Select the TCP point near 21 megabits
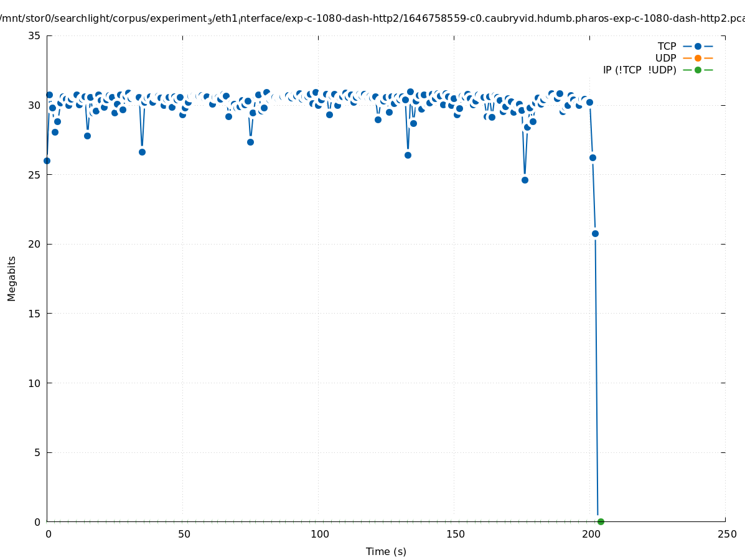This screenshot has height=560, width=745. [595, 233]
